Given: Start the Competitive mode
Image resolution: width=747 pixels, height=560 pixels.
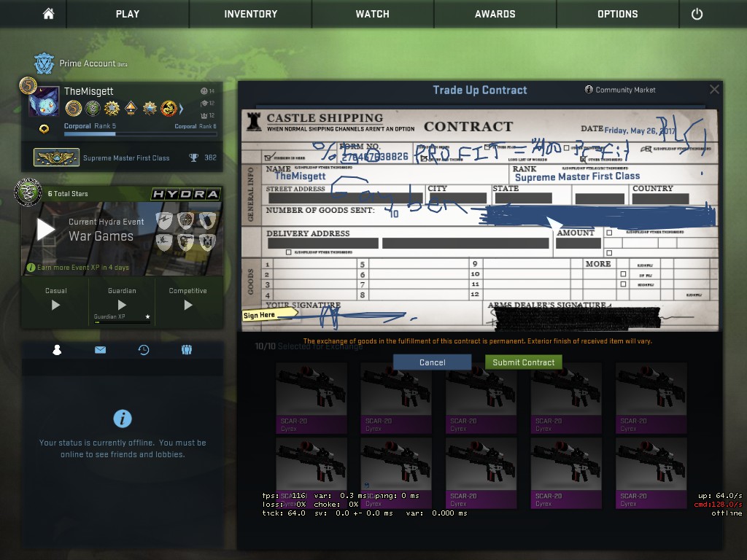Looking at the screenshot, I should tap(188, 305).
